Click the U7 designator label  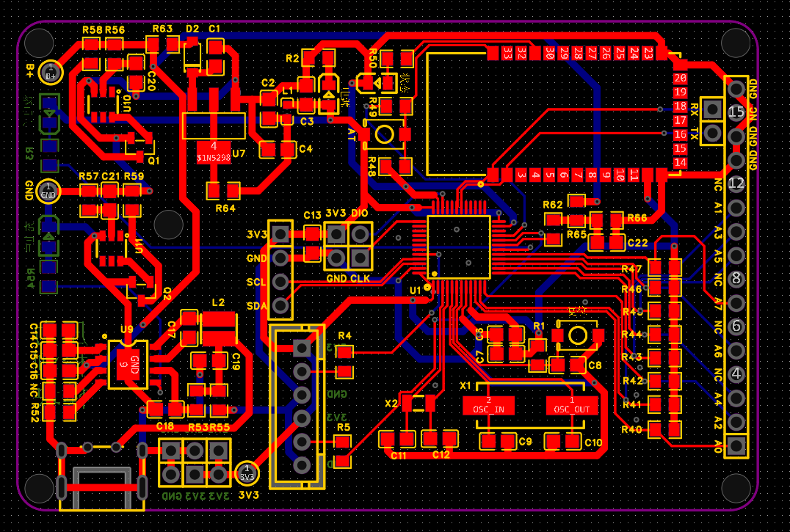tap(239, 153)
